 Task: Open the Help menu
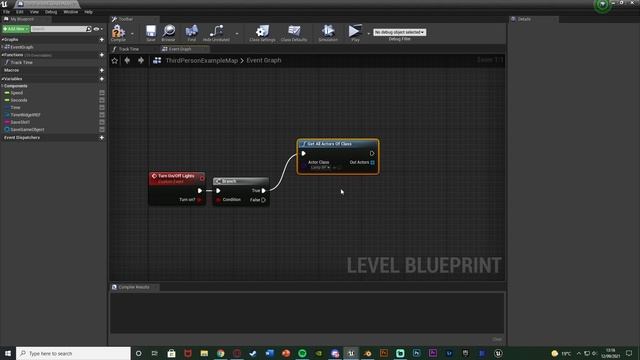88,12
